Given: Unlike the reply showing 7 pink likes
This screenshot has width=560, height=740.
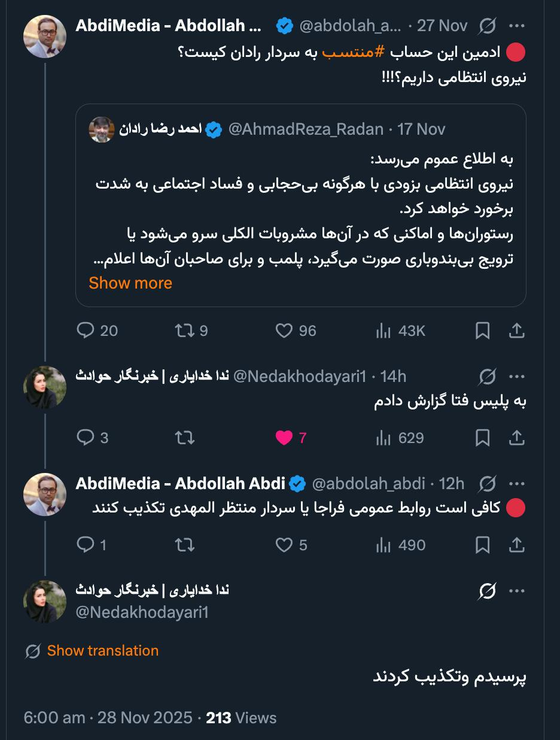Looking at the screenshot, I should (285, 438).
